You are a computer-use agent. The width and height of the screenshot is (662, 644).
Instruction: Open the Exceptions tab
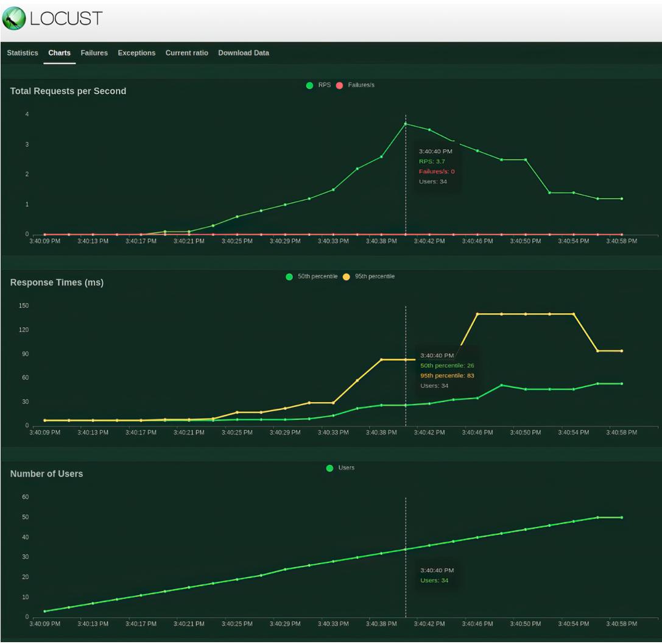point(136,53)
